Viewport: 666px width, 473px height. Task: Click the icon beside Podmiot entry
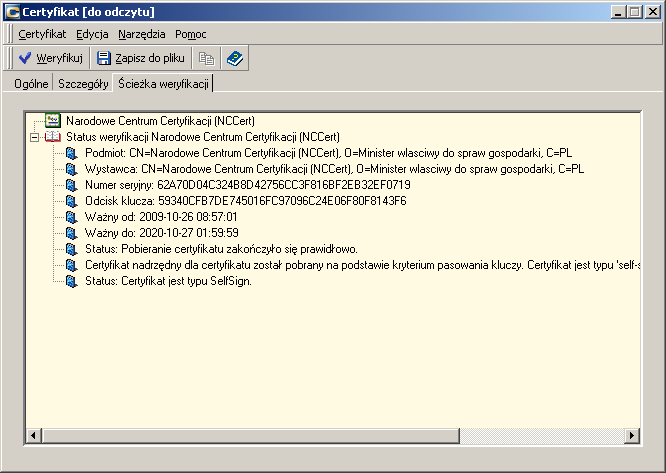[x=72, y=153]
